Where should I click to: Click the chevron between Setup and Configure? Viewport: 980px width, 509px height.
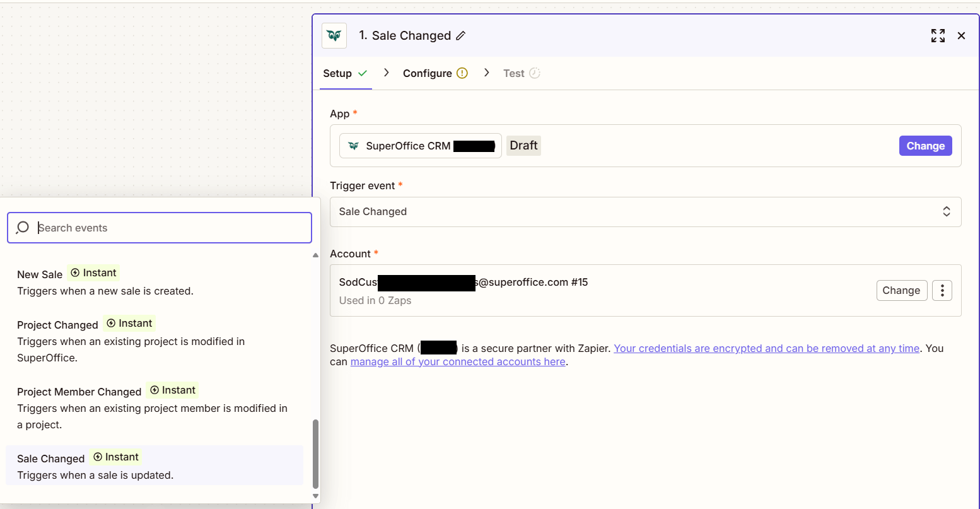point(387,73)
